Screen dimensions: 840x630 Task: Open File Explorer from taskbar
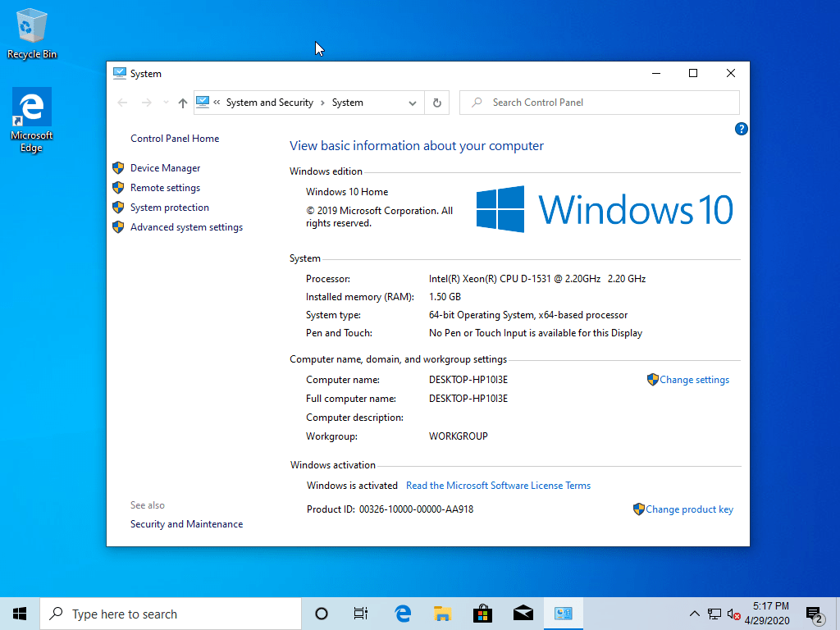[442, 614]
